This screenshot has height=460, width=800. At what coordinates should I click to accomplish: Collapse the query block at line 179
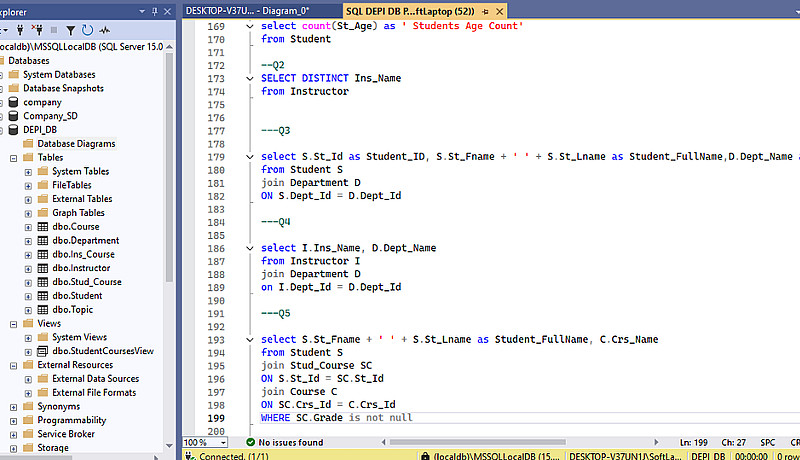coord(249,157)
